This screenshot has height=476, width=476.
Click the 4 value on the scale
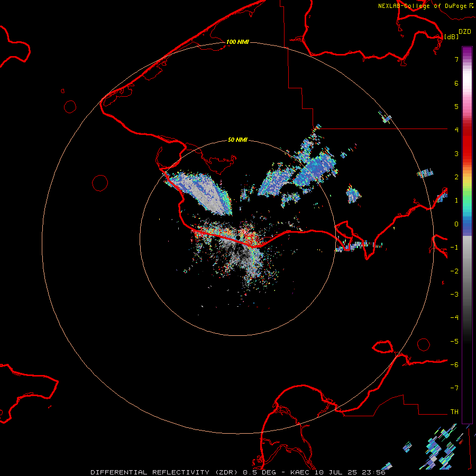pyautogui.click(x=456, y=130)
